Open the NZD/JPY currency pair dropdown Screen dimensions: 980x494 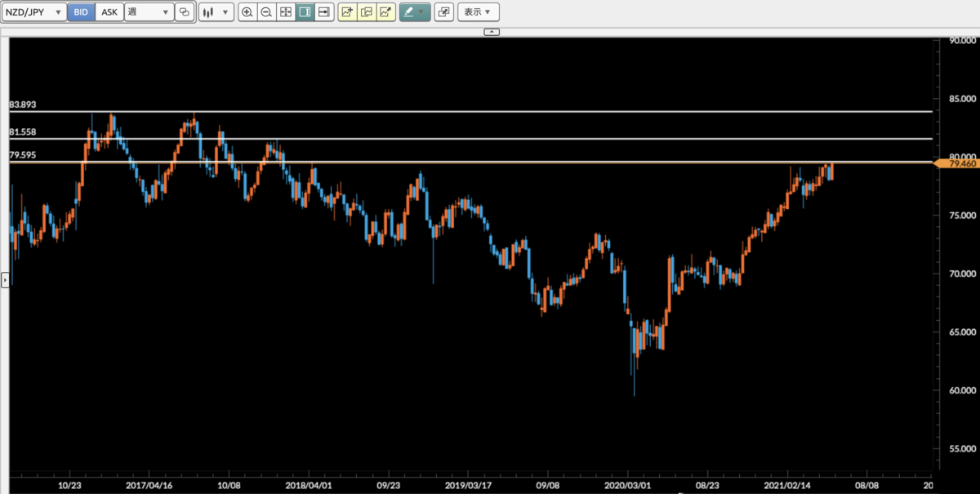pos(33,12)
